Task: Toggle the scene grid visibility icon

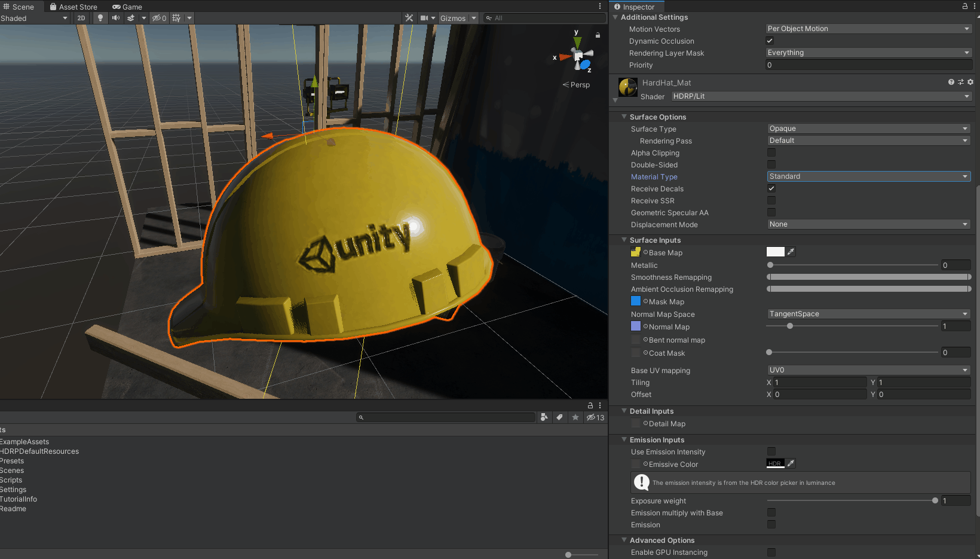Action: [176, 18]
